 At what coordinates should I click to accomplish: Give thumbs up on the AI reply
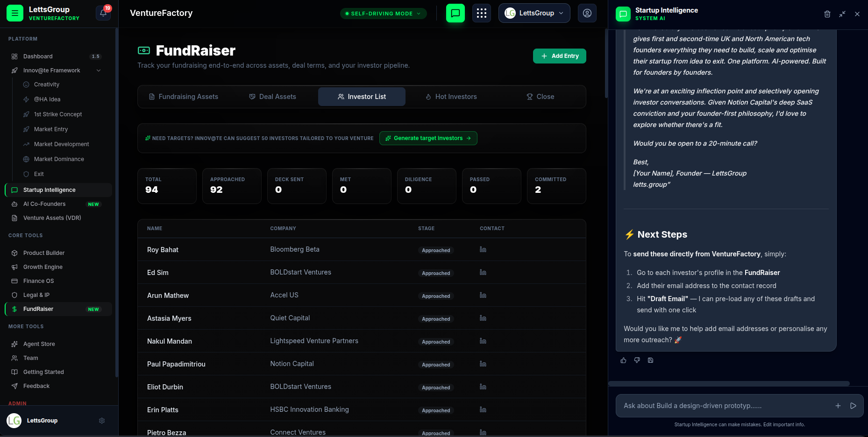point(623,360)
